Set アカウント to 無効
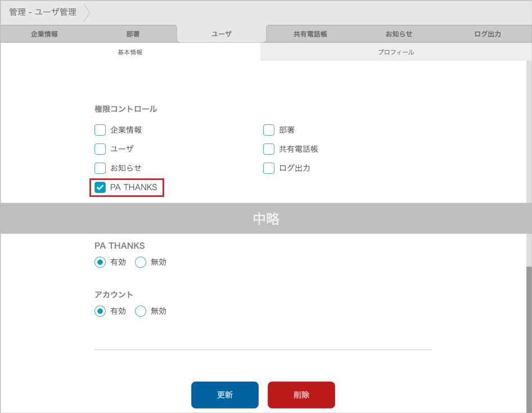The width and height of the screenshot is (532, 413). (x=141, y=311)
